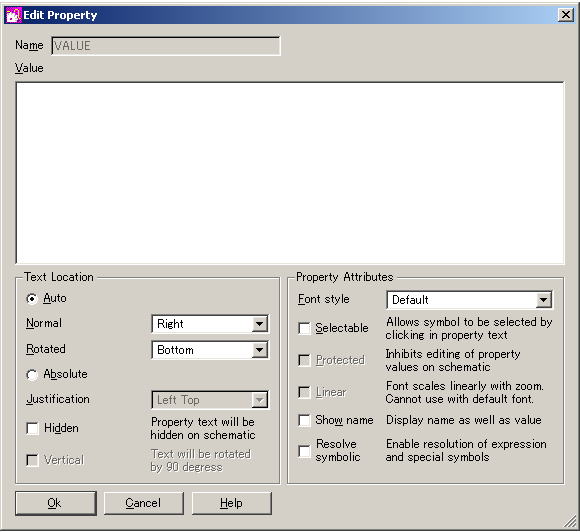Confirm with the Ok button
The height and width of the screenshot is (532, 580).
click(56, 503)
